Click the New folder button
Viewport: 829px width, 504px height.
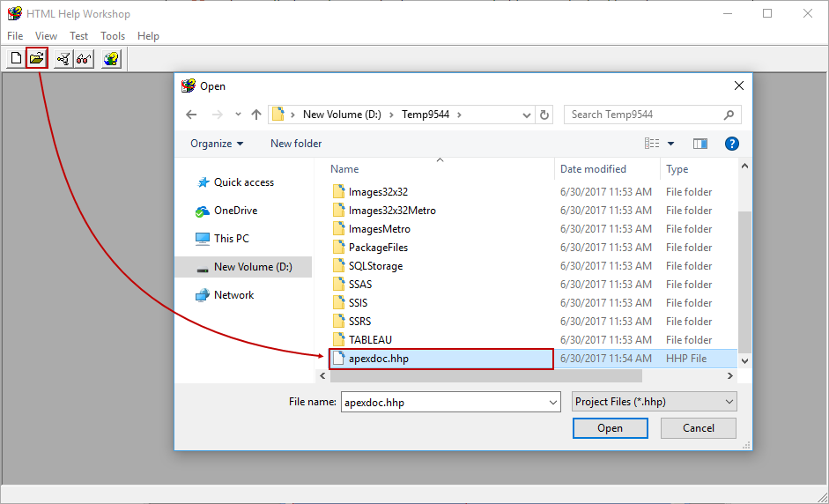[x=296, y=144]
